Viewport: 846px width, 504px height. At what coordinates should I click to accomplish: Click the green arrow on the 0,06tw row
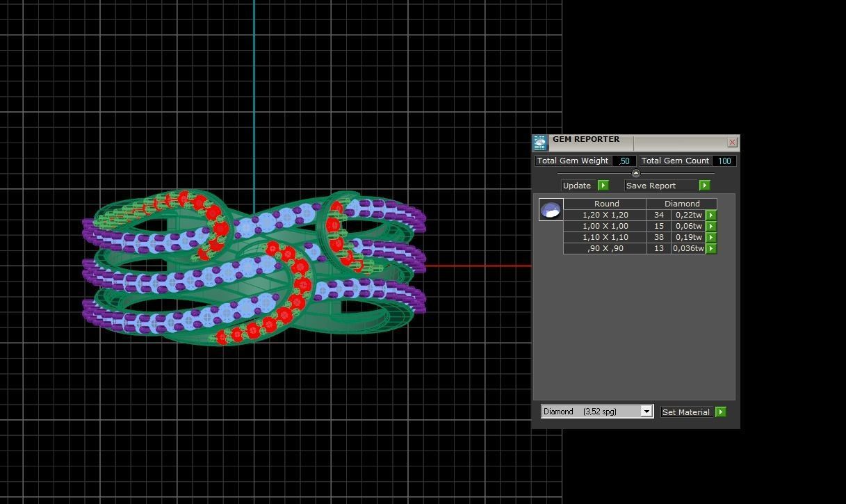click(711, 227)
